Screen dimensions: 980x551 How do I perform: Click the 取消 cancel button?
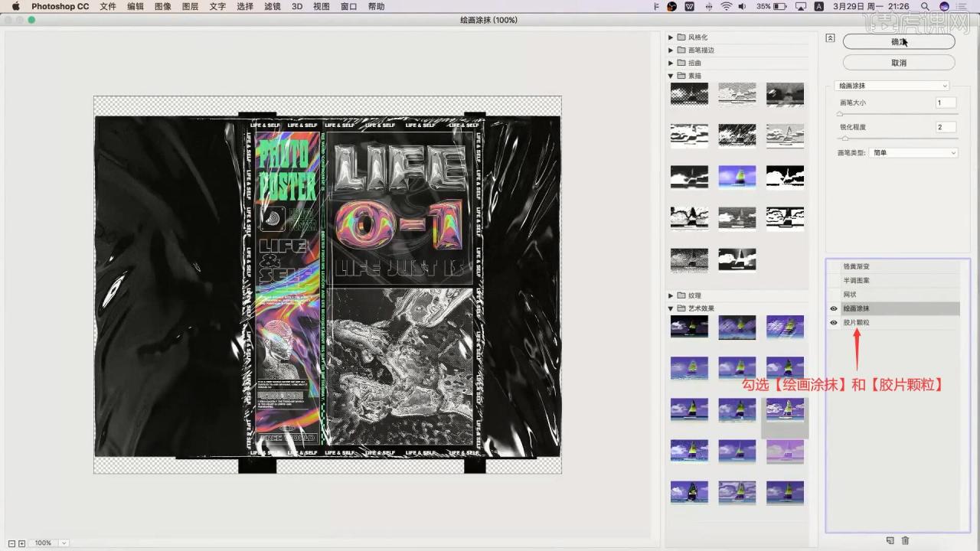[899, 63]
